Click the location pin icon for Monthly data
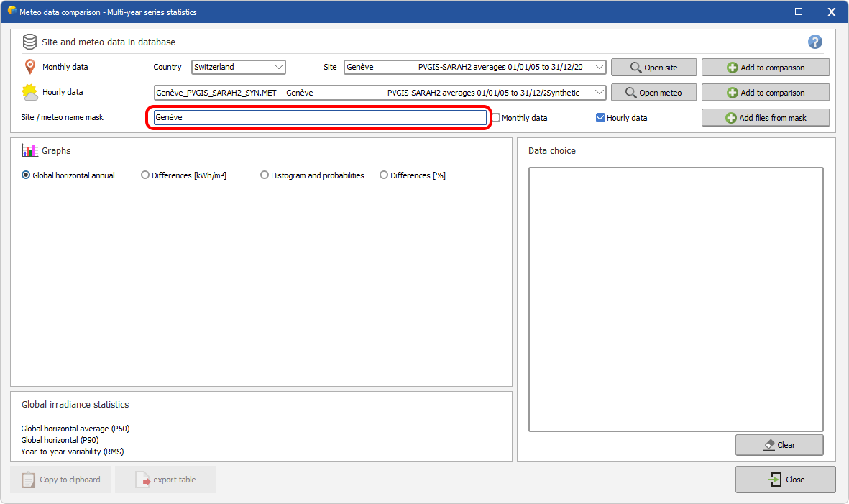The image size is (849, 504). tap(29, 67)
